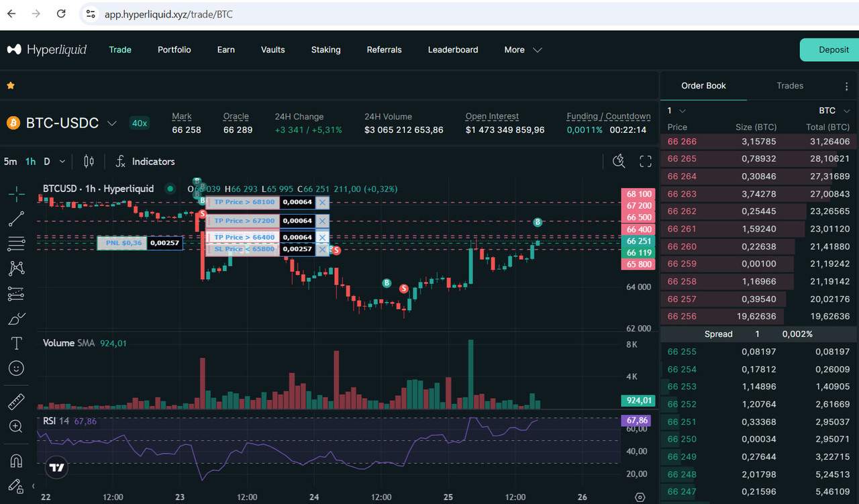Open the Trade page

[x=120, y=50]
